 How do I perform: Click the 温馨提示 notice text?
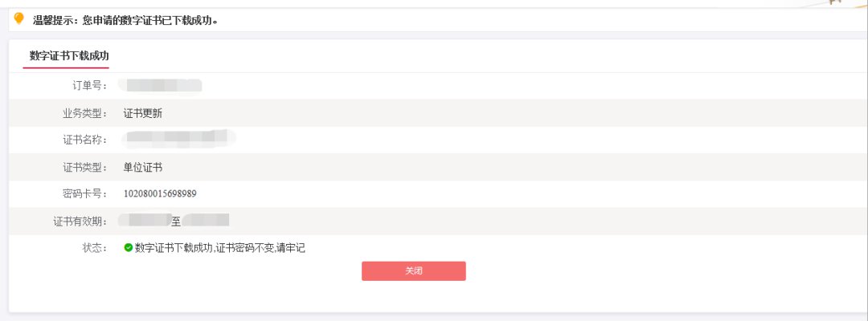click(125, 19)
